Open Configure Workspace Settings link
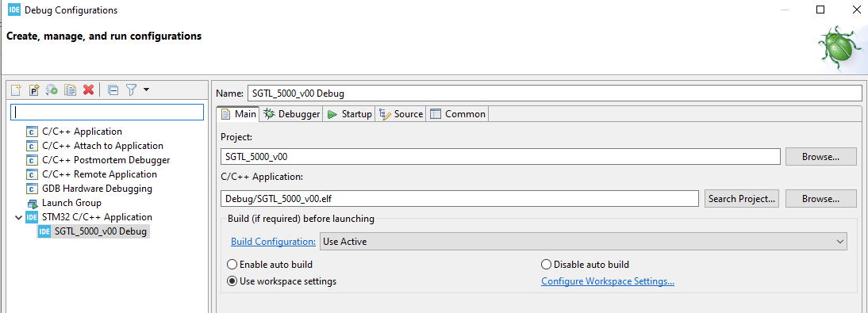This screenshot has width=868, height=313. click(x=607, y=281)
